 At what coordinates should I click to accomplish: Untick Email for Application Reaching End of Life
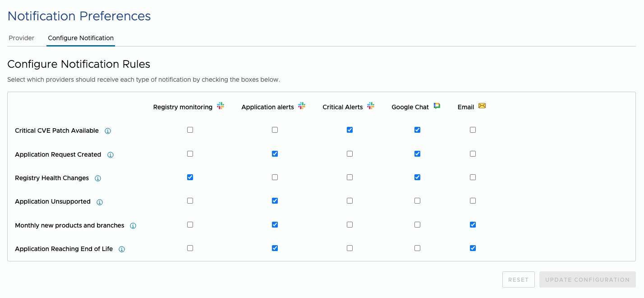(473, 248)
